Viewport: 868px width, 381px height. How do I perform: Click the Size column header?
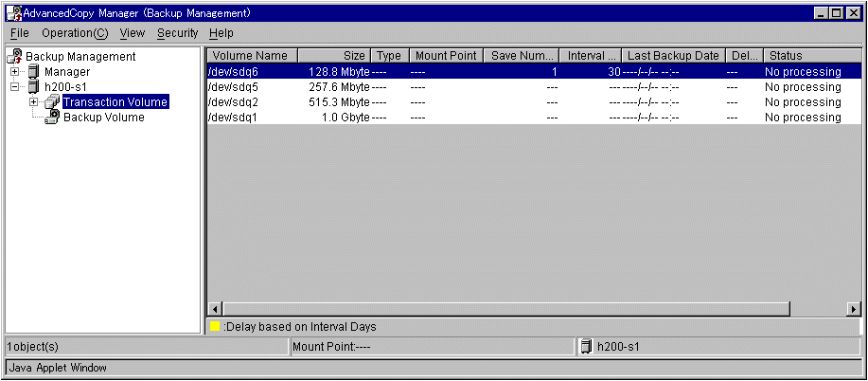tap(334, 56)
